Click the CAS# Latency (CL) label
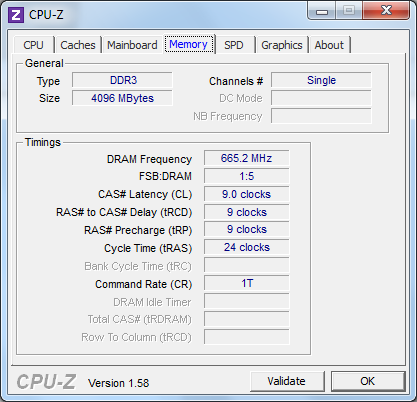Image resolution: width=417 pixels, height=402 pixels. [145, 194]
